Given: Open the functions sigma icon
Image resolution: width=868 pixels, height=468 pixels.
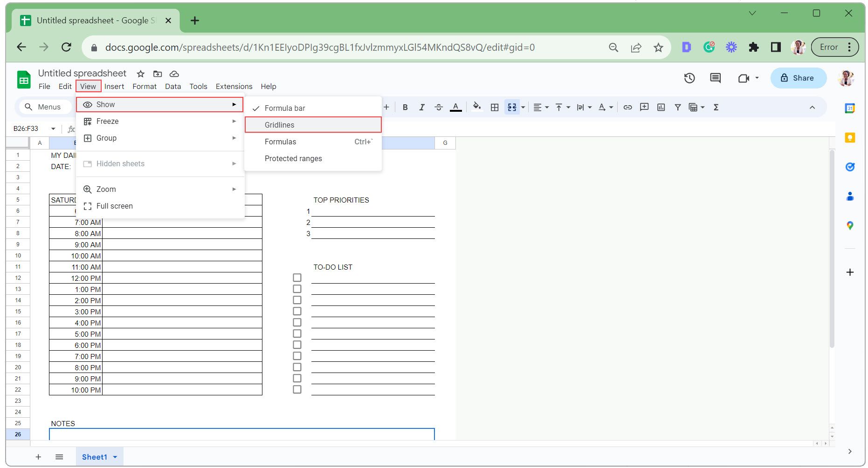Looking at the screenshot, I should 716,107.
